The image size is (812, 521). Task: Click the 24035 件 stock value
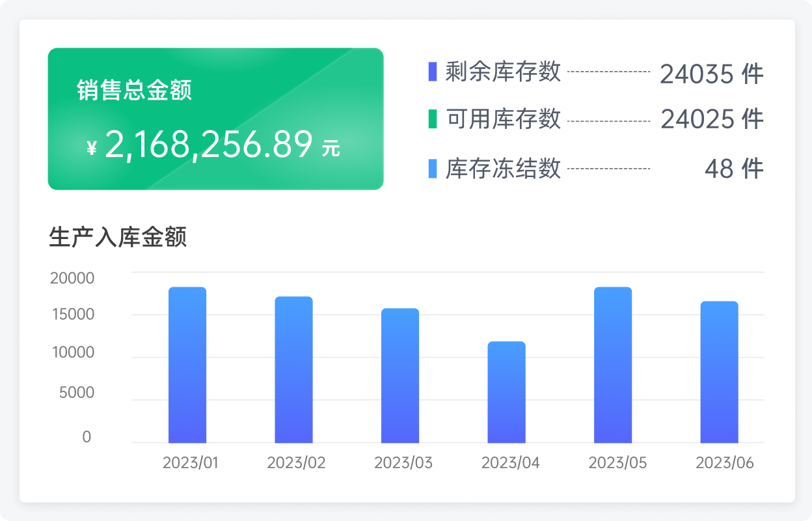(x=711, y=74)
